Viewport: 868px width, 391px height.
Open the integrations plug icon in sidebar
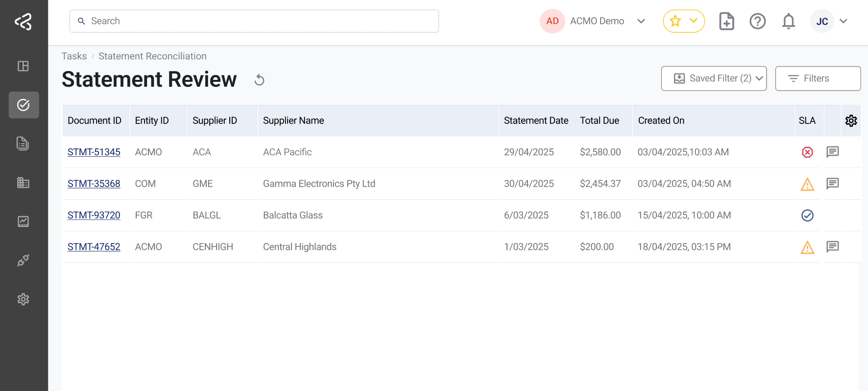(24, 260)
